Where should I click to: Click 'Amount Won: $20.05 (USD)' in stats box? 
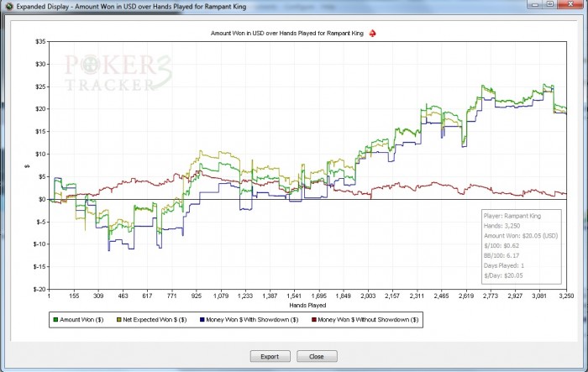coord(521,236)
